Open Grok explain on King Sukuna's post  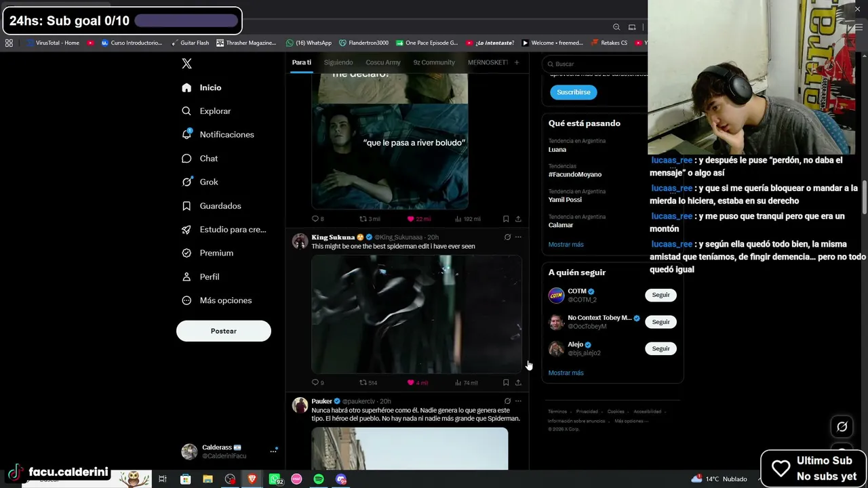pos(507,237)
